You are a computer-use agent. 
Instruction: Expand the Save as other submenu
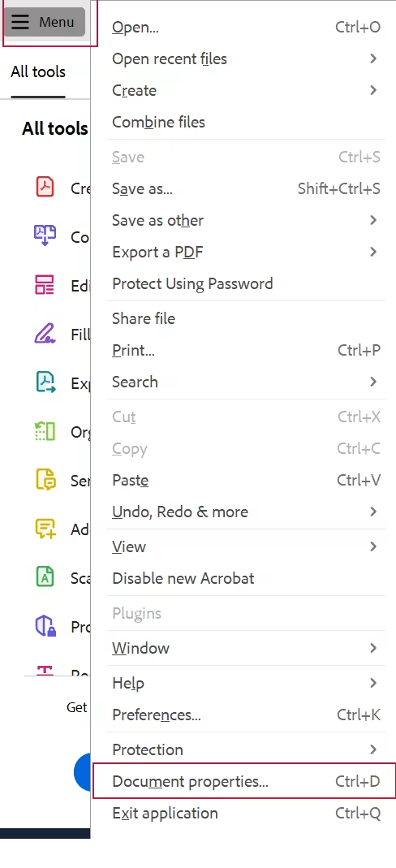click(x=246, y=220)
